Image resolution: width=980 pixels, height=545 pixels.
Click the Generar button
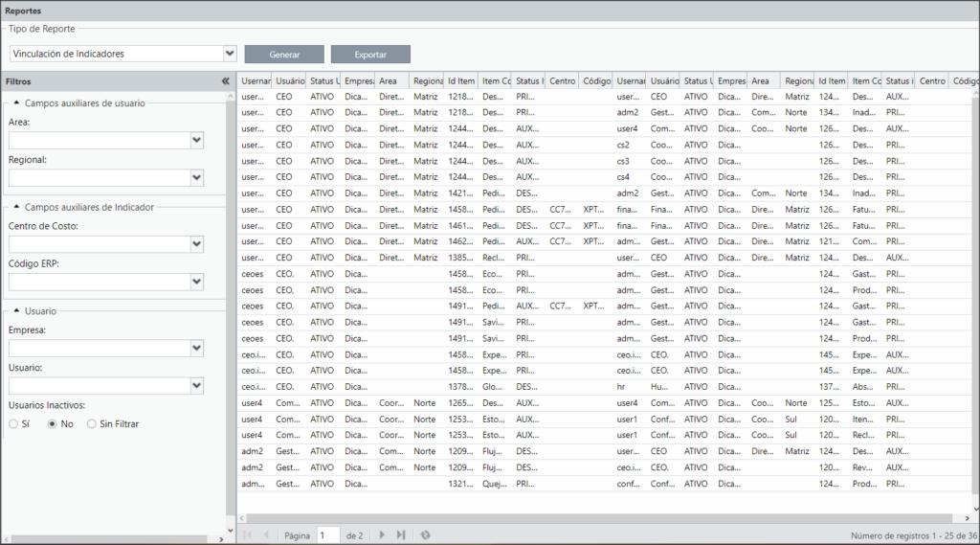tap(284, 55)
